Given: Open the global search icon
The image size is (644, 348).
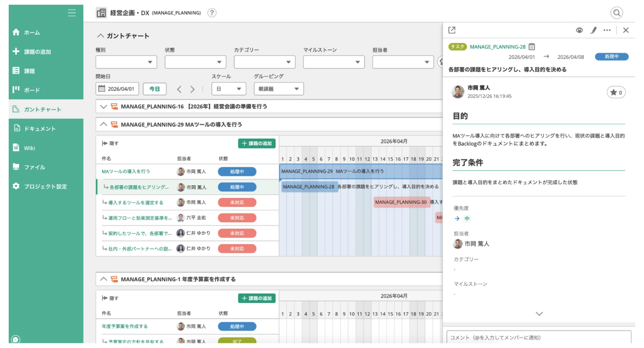Looking at the screenshot, I should tap(616, 13).
